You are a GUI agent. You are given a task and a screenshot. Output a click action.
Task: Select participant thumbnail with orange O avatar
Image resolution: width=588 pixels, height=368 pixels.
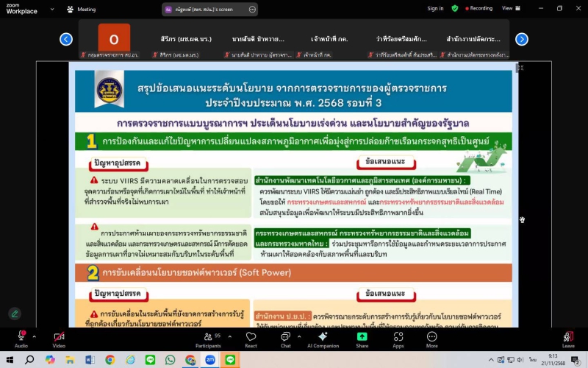(x=114, y=39)
